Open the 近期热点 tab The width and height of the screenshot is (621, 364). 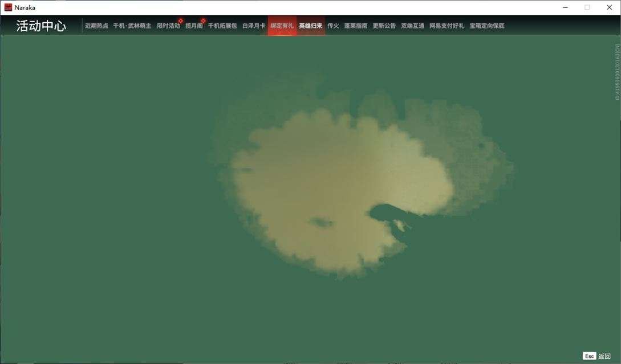click(x=96, y=26)
